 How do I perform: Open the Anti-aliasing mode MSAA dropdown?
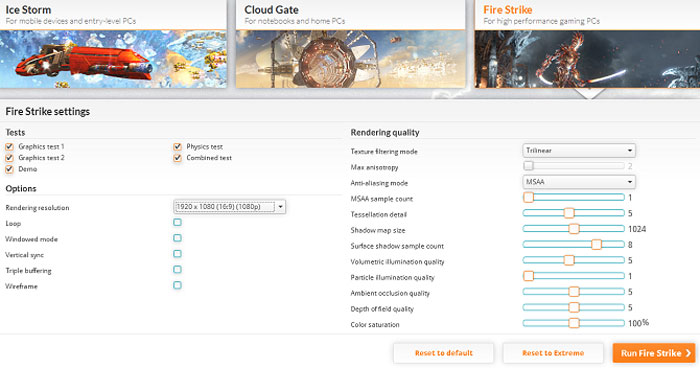coord(579,182)
